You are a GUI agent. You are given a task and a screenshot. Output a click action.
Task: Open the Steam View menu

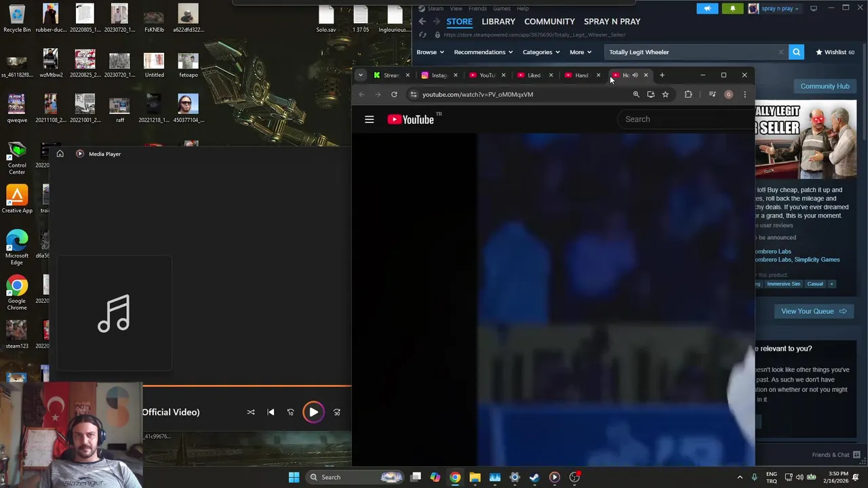(x=456, y=9)
